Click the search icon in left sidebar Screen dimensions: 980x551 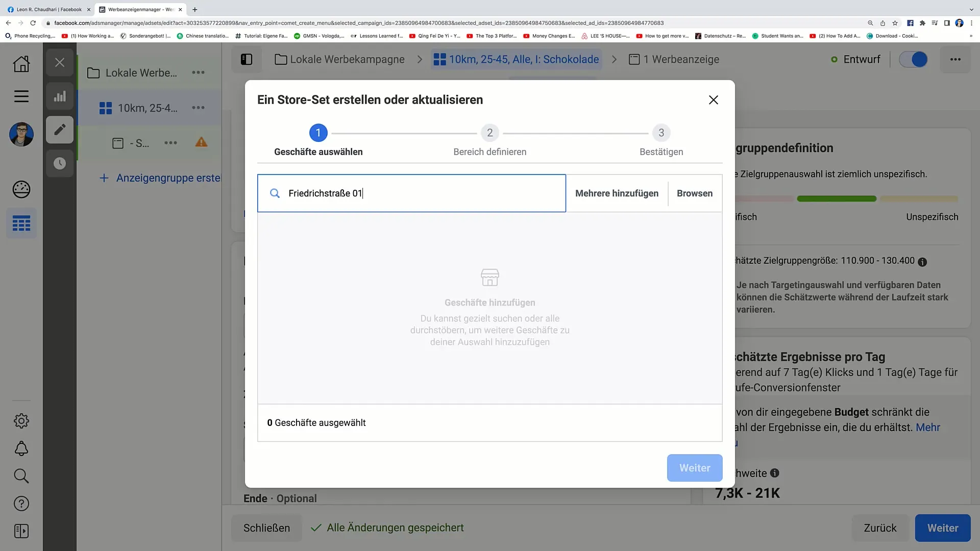(x=21, y=476)
